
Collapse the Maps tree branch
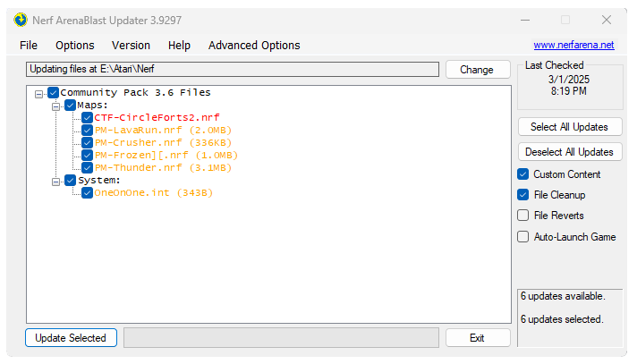tap(57, 106)
